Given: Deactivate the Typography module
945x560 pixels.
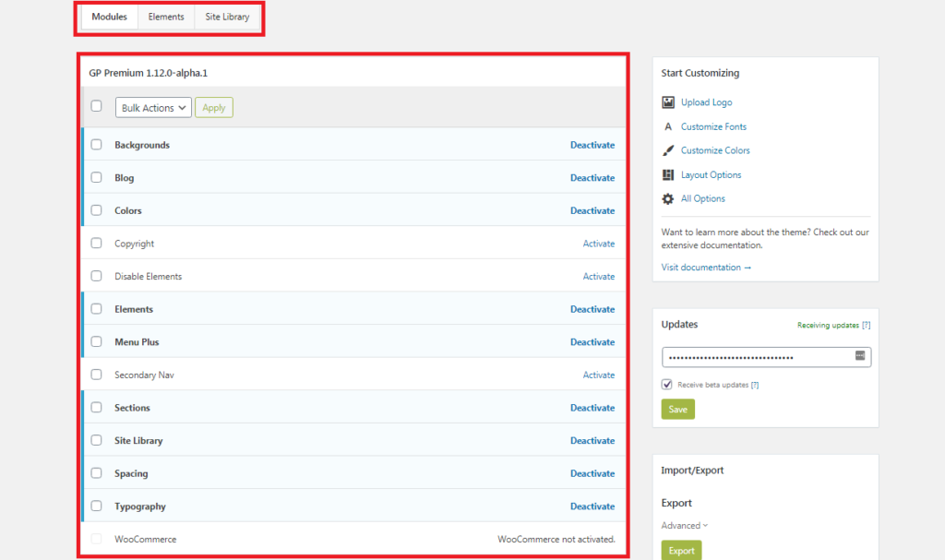Looking at the screenshot, I should [592, 506].
